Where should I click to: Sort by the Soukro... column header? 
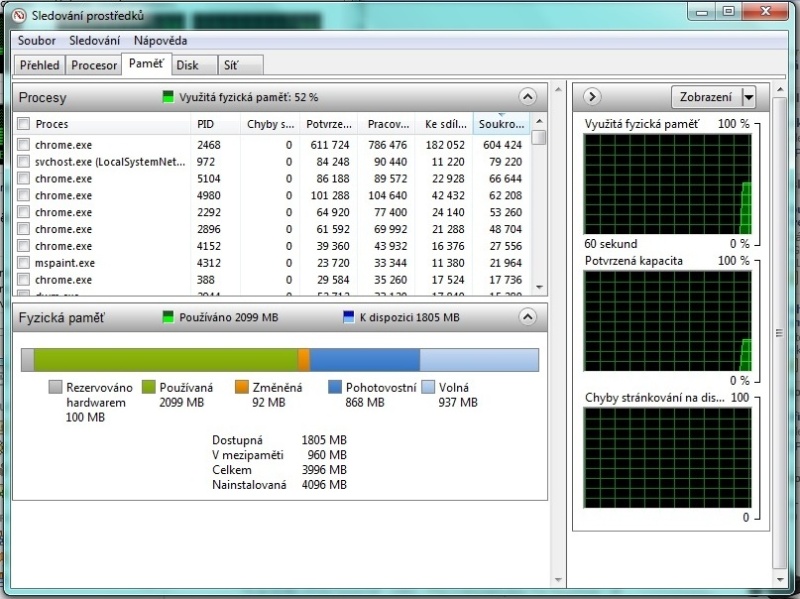tap(502, 124)
